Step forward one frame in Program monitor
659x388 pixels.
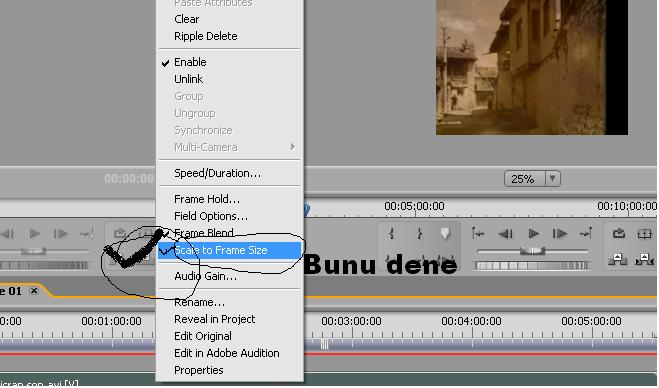[560, 234]
